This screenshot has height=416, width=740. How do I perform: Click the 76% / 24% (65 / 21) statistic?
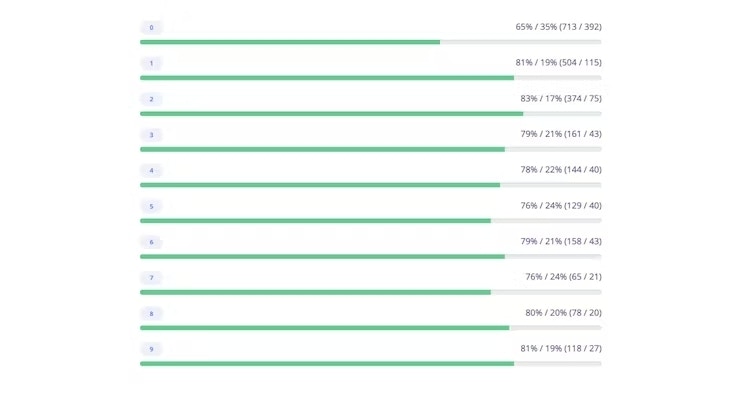[563, 277]
